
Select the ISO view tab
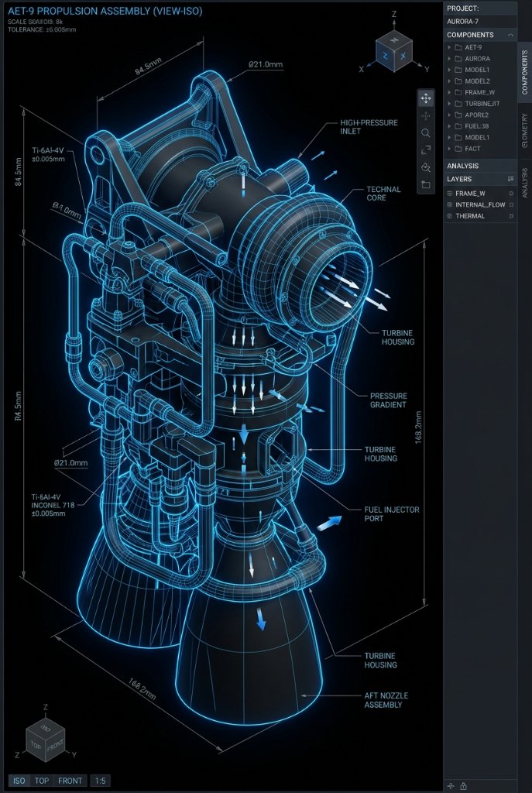tap(19, 781)
